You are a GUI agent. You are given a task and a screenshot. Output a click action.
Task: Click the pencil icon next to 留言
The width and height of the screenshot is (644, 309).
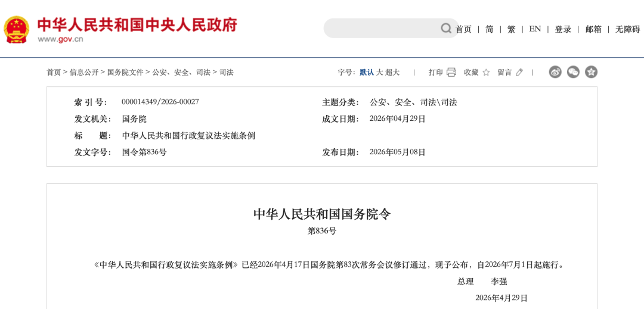click(519, 73)
